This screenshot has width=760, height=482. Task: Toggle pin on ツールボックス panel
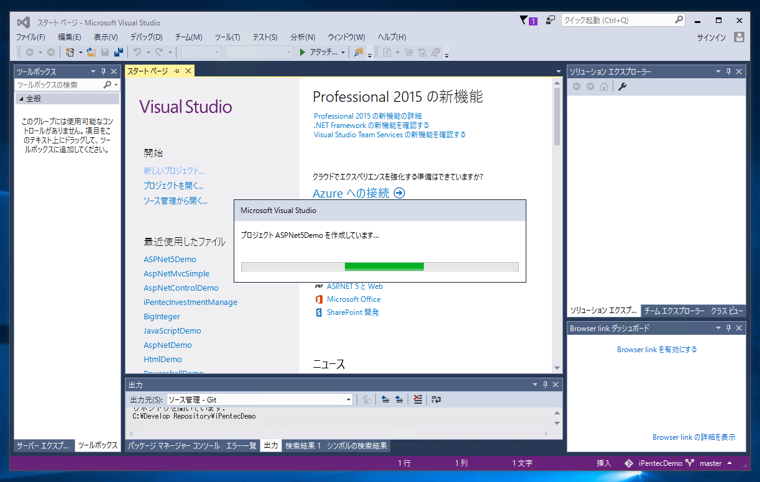click(103, 71)
